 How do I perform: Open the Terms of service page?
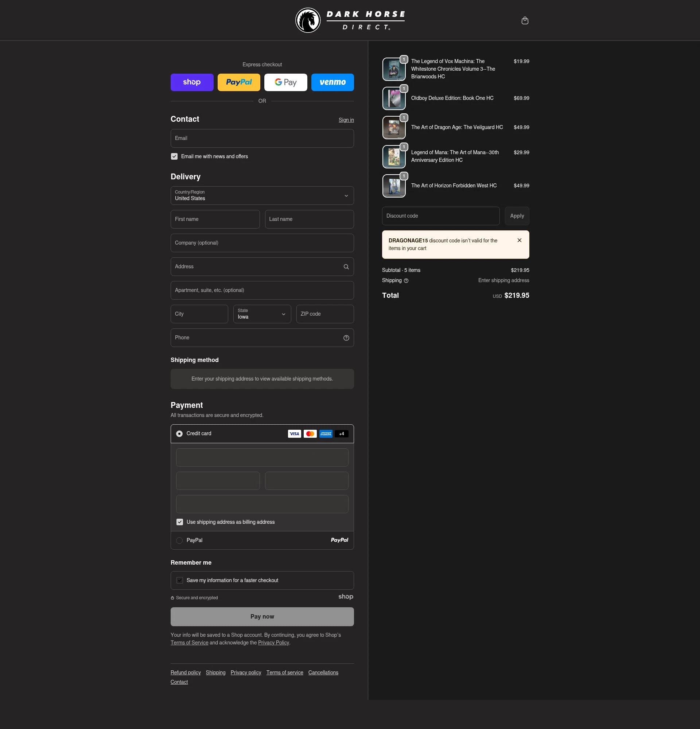(x=284, y=672)
